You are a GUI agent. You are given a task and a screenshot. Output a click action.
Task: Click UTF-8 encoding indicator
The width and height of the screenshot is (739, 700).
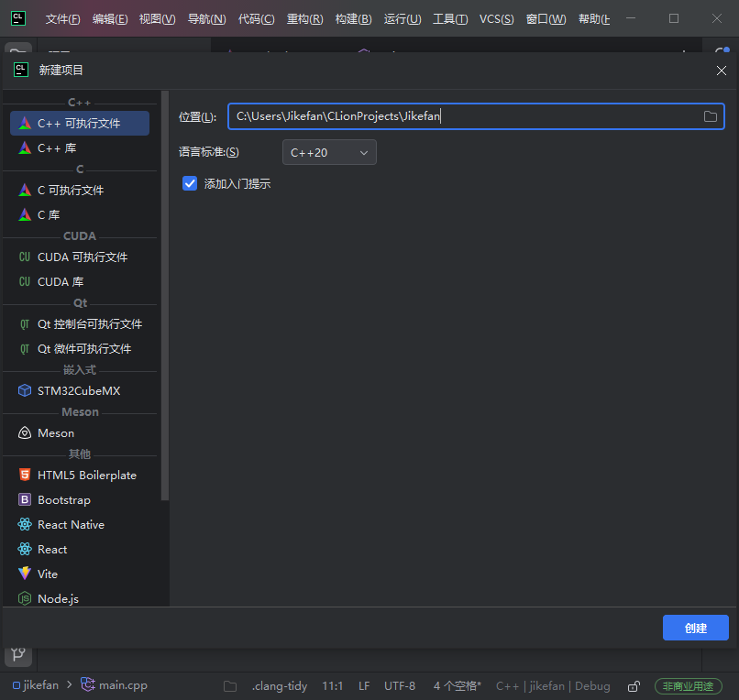click(x=400, y=686)
